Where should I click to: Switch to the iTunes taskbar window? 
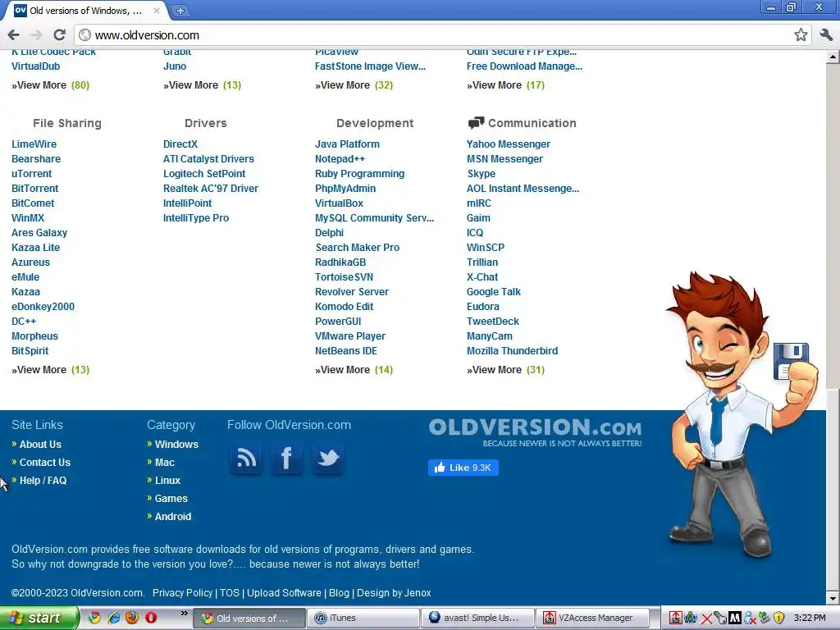click(364, 618)
